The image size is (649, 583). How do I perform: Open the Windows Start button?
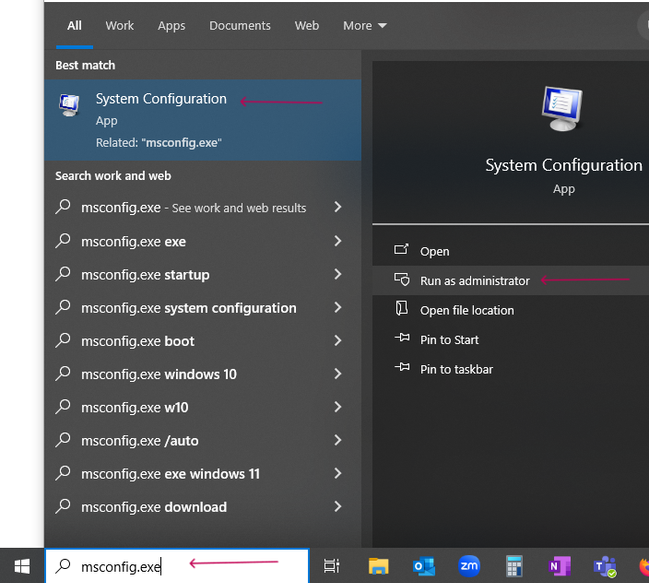(x=21, y=566)
